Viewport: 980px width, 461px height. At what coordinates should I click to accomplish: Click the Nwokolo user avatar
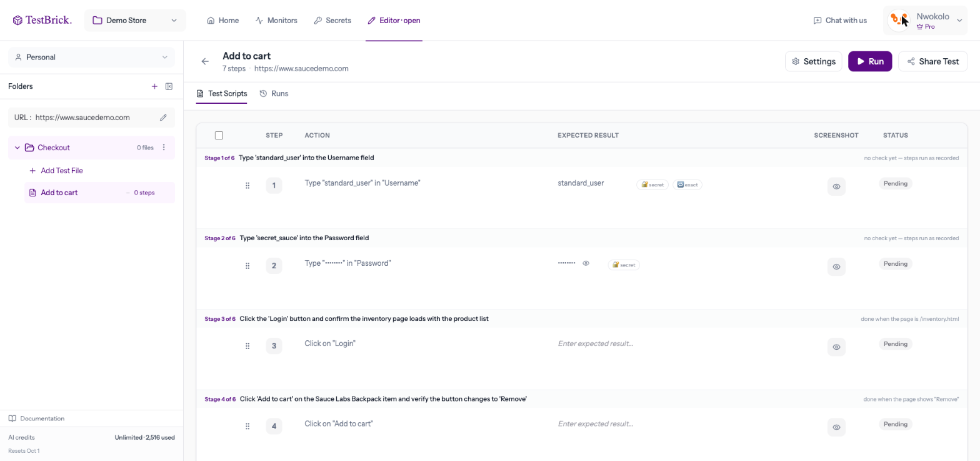point(899,20)
